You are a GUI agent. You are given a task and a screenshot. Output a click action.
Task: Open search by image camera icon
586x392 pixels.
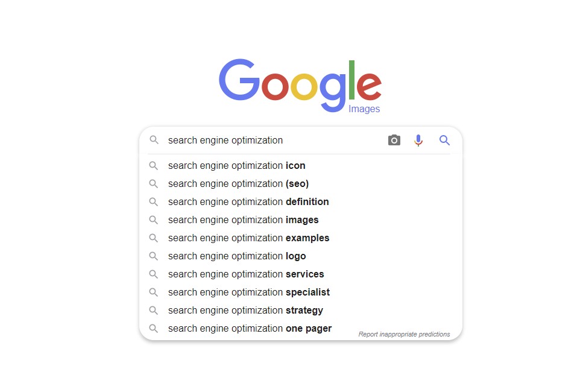point(394,140)
